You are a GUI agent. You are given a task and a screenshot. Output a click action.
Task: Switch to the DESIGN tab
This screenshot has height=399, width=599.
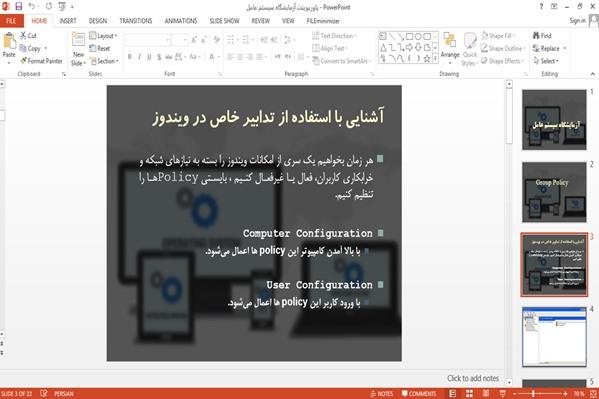pyautogui.click(x=98, y=21)
